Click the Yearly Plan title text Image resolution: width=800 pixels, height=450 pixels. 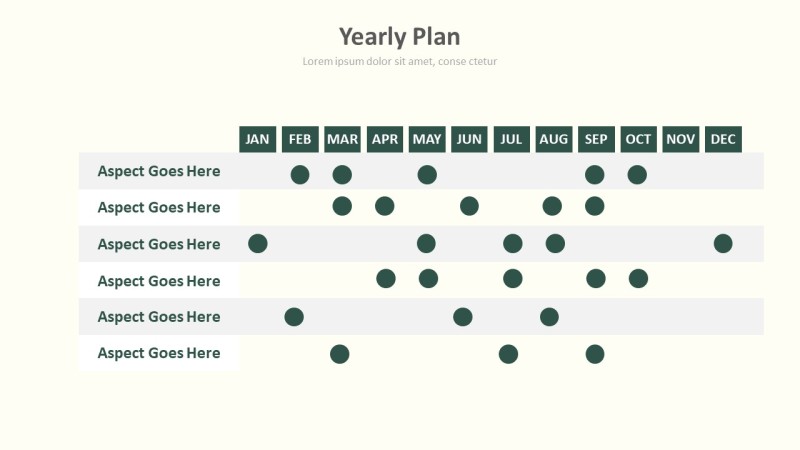(x=399, y=37)
